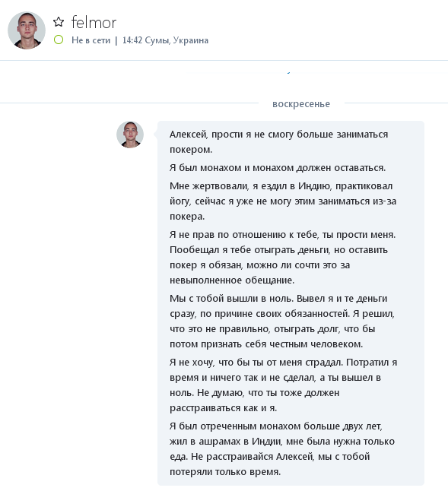Viewport: 448px width, 491px height.
Task: Click the line 'потом признать себя честным человеком.'
Action: click(x=266, y=344)
